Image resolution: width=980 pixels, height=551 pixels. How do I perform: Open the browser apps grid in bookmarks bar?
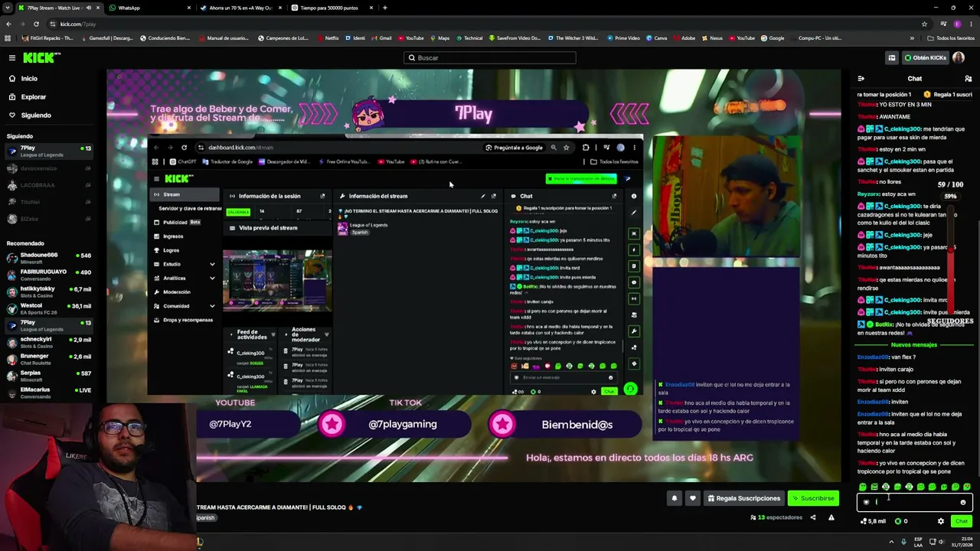[8, 38]
